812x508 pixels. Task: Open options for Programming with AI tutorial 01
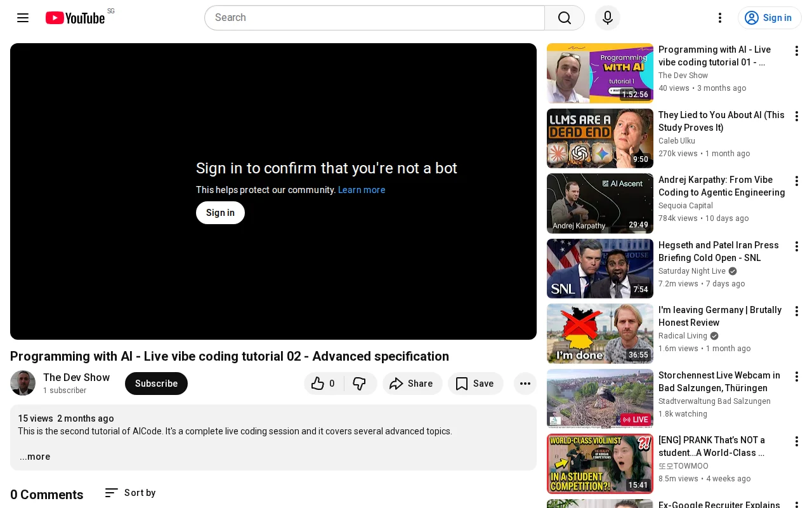tap(797, 51)
